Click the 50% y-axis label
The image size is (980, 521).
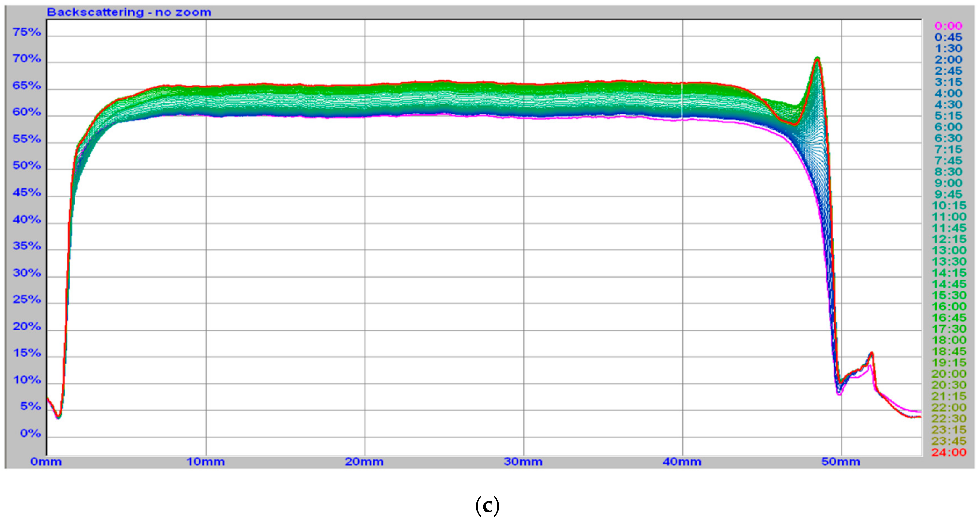[x=27, y=166]
